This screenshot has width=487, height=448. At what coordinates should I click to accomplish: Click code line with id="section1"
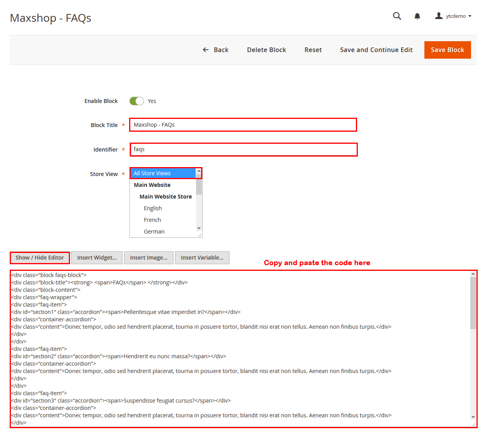click(x=126, y=312)
